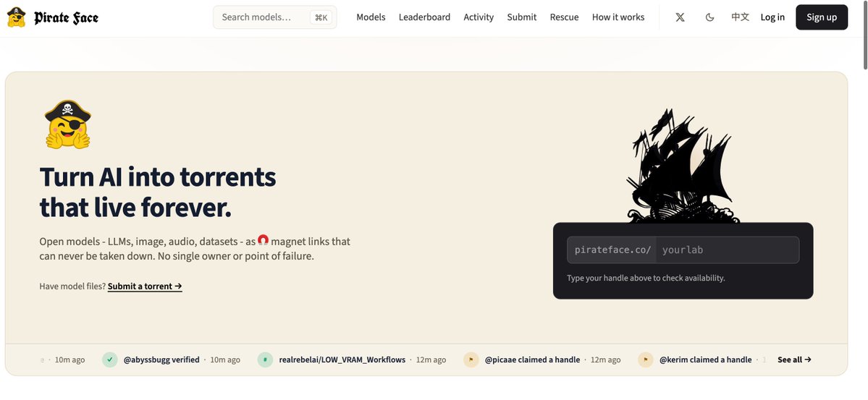The width and height of the screenshot is (868, 400).
Task: Click the page vertical scrollbar
Action: tap(864, 35)
